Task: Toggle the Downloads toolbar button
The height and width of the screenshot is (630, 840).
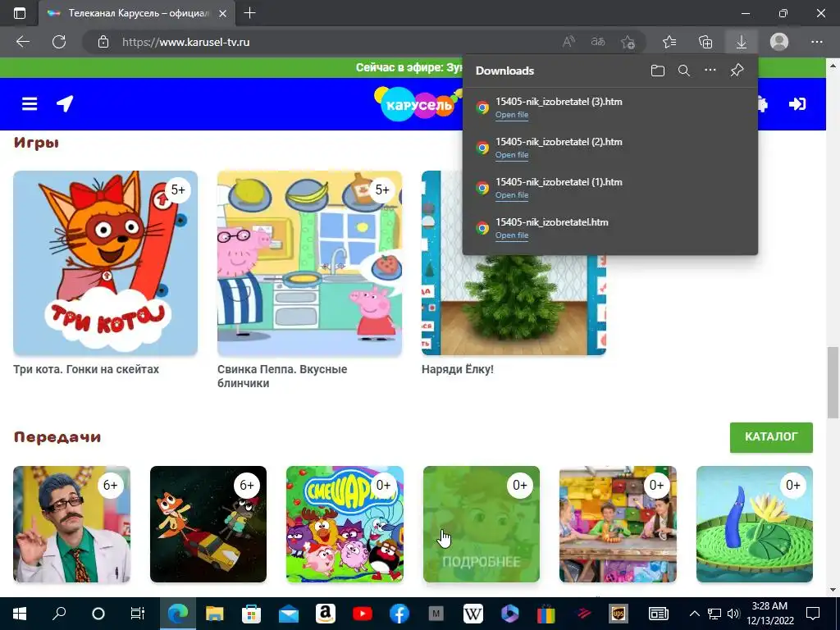Action: [x=742, y=42]
